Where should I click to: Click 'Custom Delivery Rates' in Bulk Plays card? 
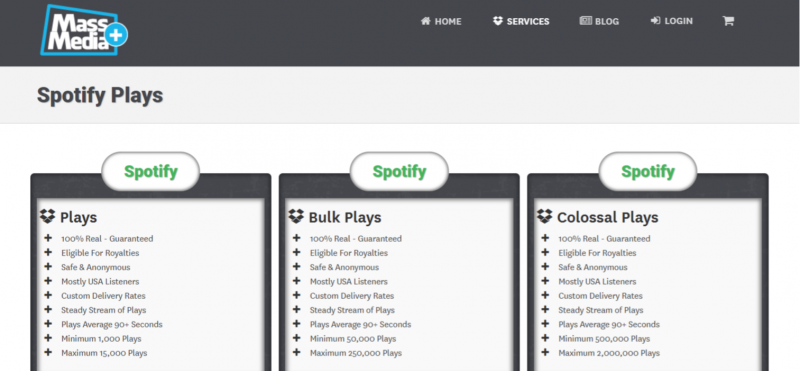click(352, 296)
